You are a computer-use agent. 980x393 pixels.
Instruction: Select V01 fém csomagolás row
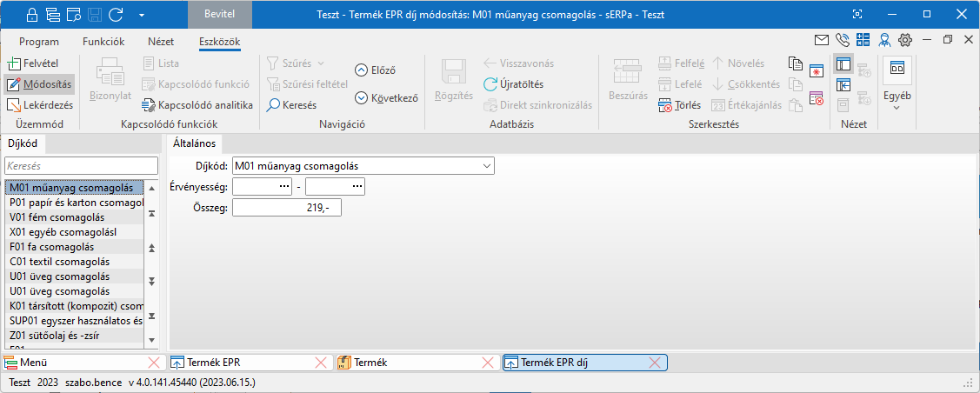[75, 216]
